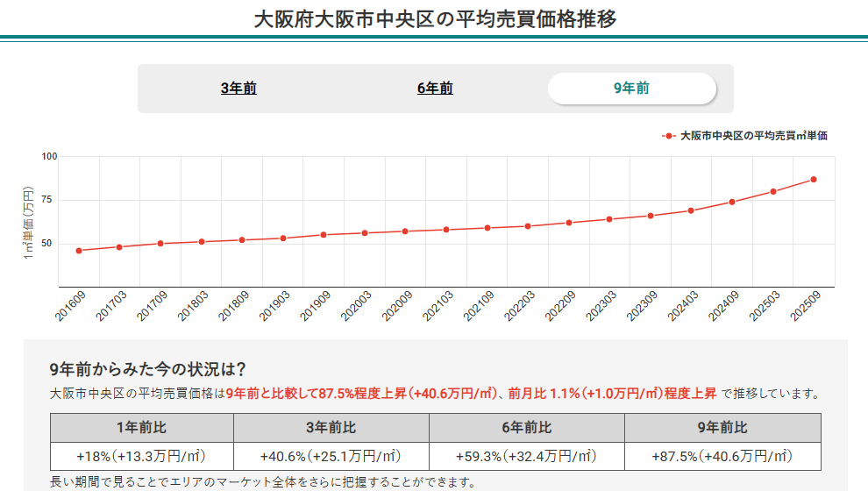Click the 201609 data point on chart
868x491 pixels.
tap(79, 251)
